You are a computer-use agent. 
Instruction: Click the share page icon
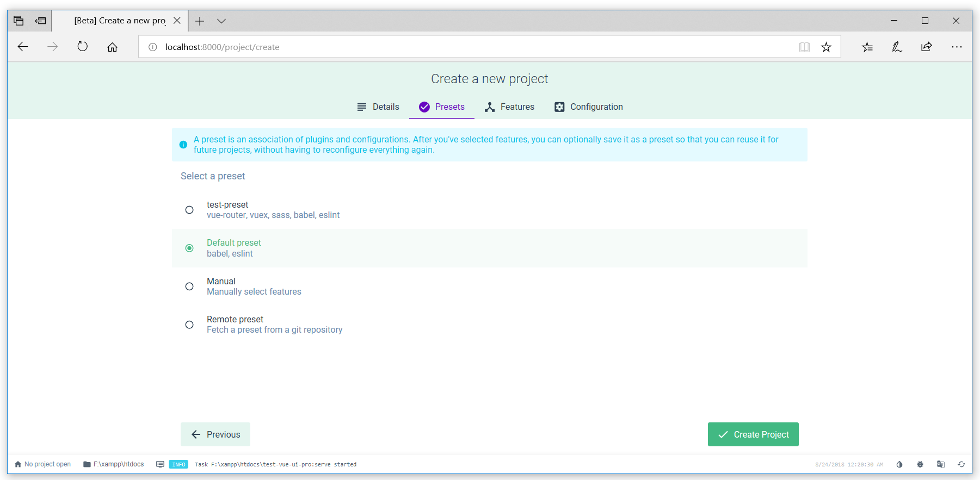tap(926, 47)
